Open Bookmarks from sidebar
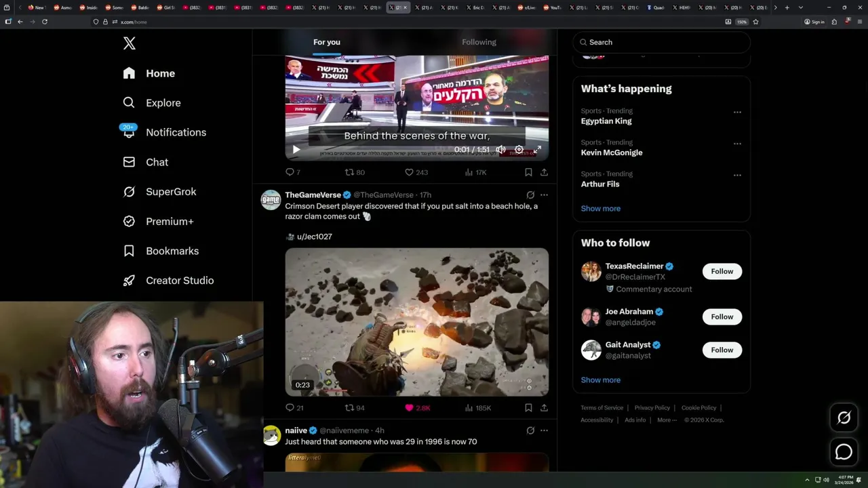 point(161,251)
